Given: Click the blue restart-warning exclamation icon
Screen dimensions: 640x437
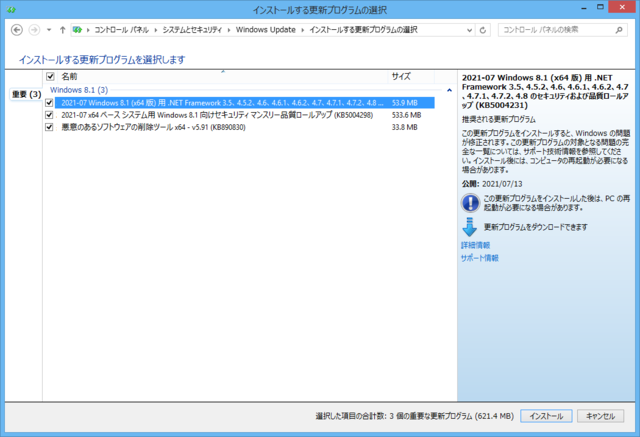Looking at the screenshot, I should click(x=470, y=203).
